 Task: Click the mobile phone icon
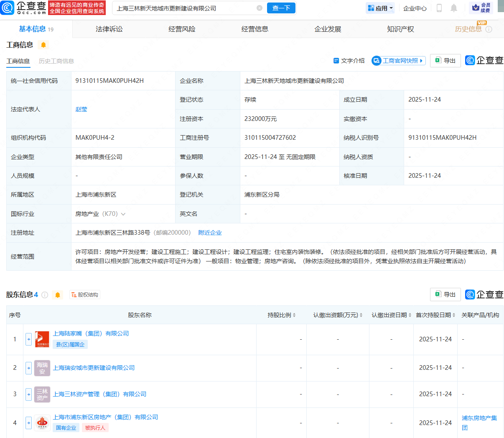click(x=439, y=8)
